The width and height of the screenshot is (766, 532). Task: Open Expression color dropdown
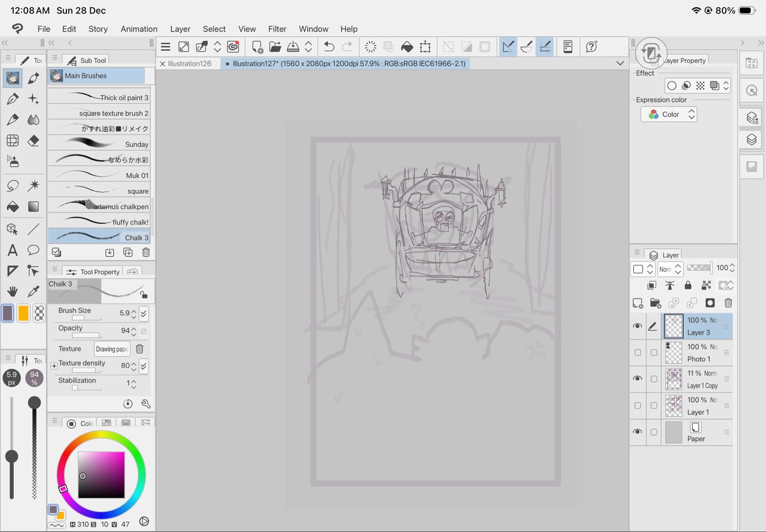pos(669,114)
